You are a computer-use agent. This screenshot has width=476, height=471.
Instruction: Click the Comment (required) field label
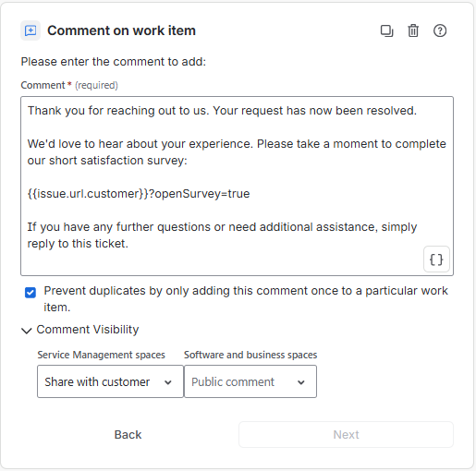tap(69, 85)
